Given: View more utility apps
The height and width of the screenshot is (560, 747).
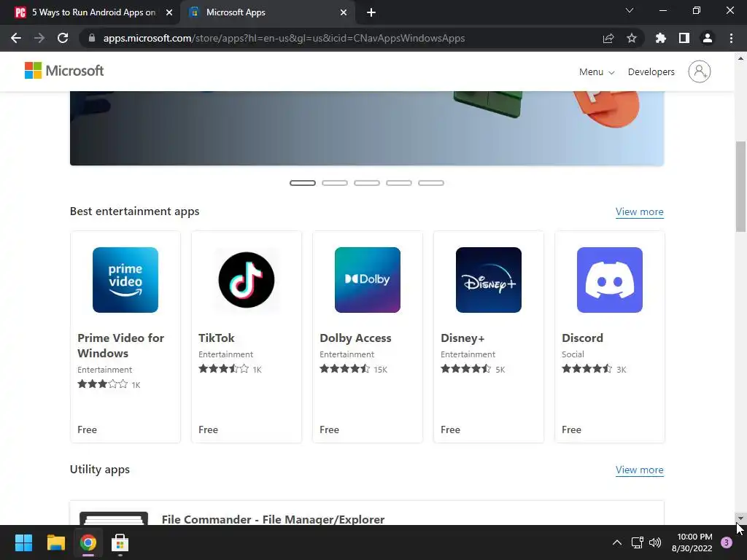Looking at the screenshot, I should point(639,470).
